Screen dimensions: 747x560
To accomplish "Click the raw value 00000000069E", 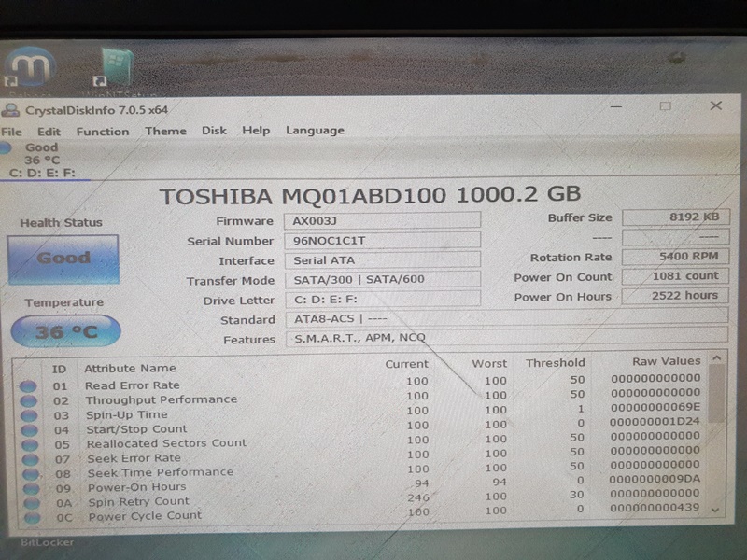I will (655, 407).
